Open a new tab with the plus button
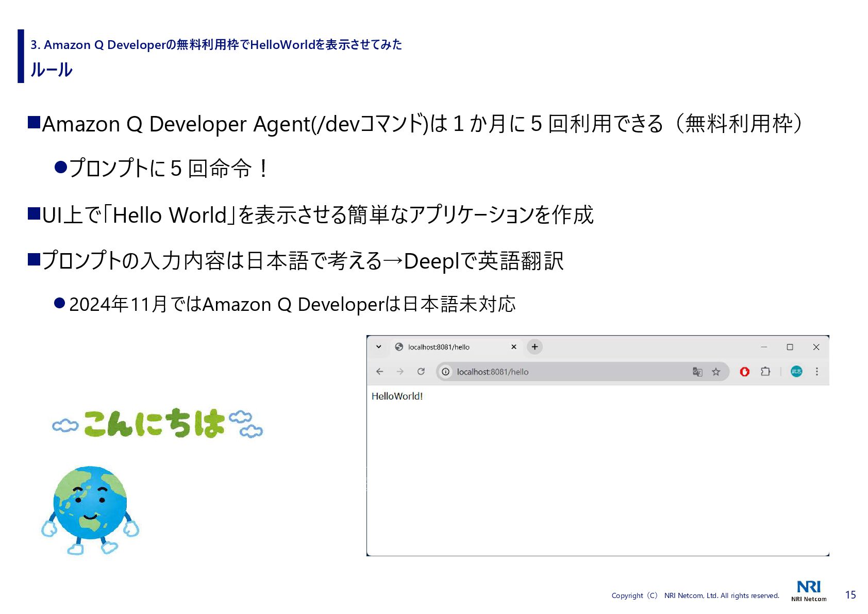868x614 pixels. (535, 347)
